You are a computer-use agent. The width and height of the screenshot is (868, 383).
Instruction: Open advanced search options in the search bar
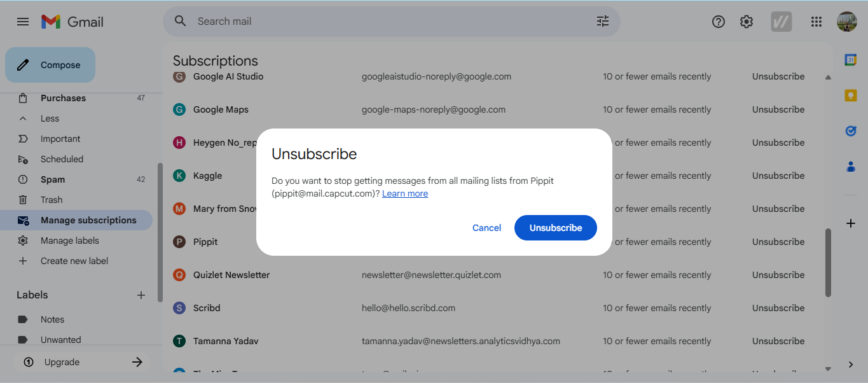tap(602, 21)
